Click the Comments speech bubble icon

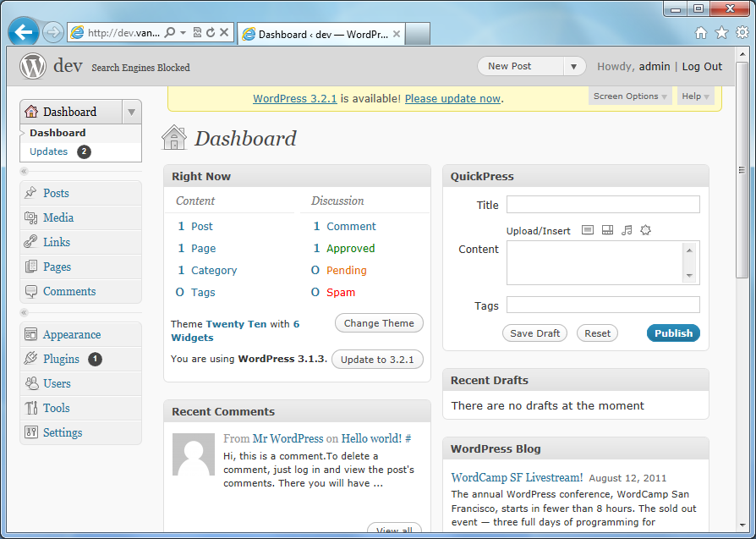(x=30, y=291)
